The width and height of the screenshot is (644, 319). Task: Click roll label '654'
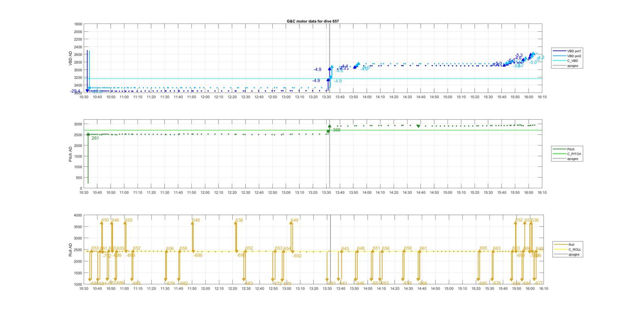tap(287, 249)
